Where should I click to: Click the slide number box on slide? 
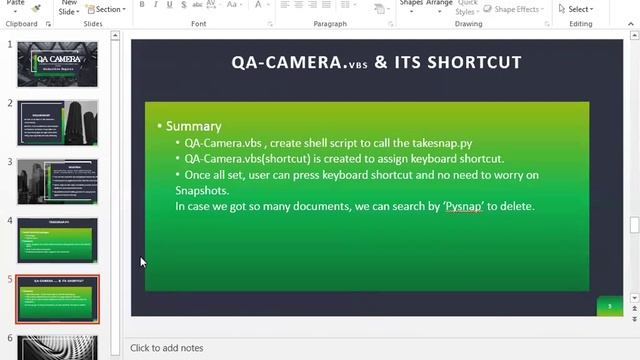pyautogui.click(x=610, y=306)
